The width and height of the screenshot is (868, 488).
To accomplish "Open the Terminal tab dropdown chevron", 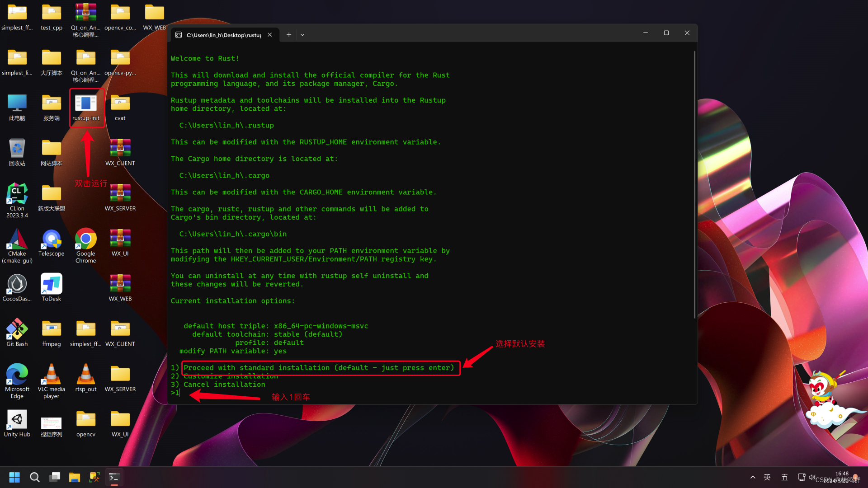I will [x=302, y=34].
